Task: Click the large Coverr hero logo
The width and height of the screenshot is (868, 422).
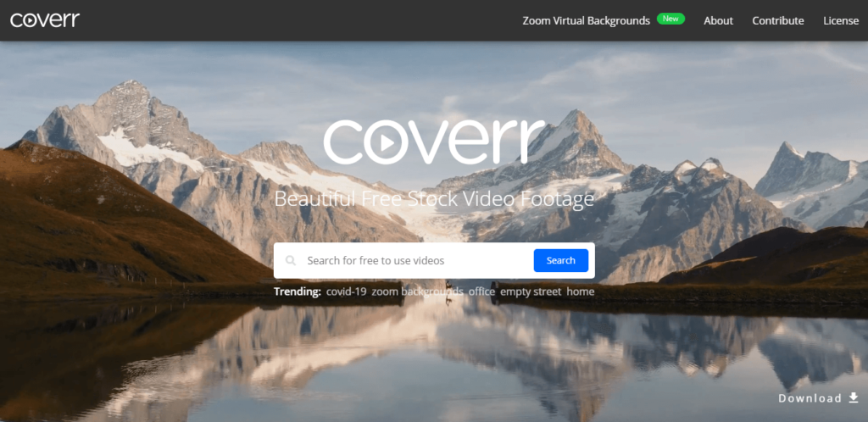Action: 435,142
